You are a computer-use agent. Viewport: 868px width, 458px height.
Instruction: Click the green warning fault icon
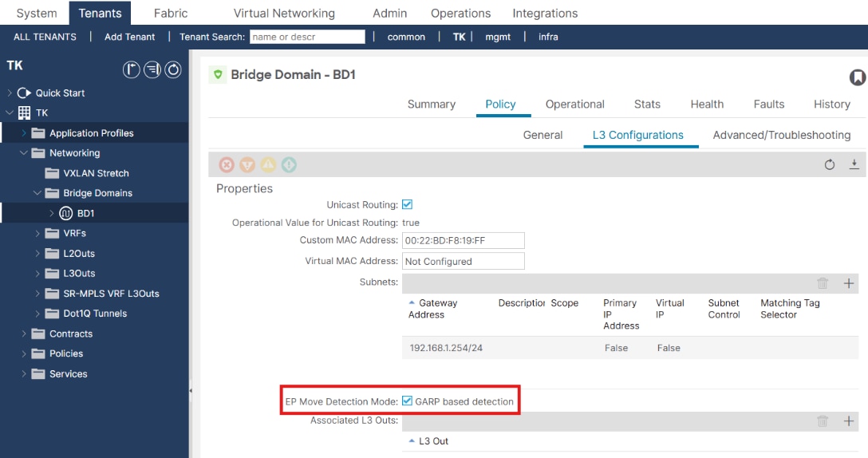[289, 164]
